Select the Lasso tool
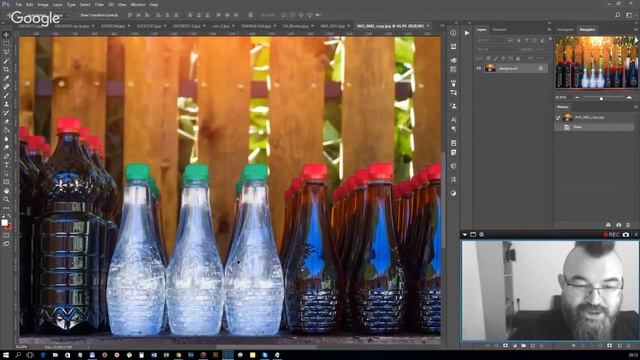 6,52
